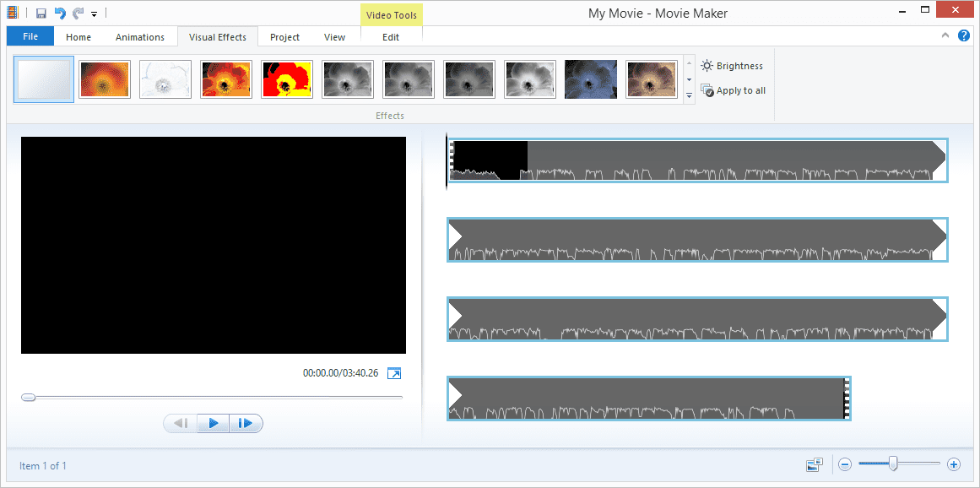Preview the movie in full screen
Viewport: 980px width, 488px height.
394,373
